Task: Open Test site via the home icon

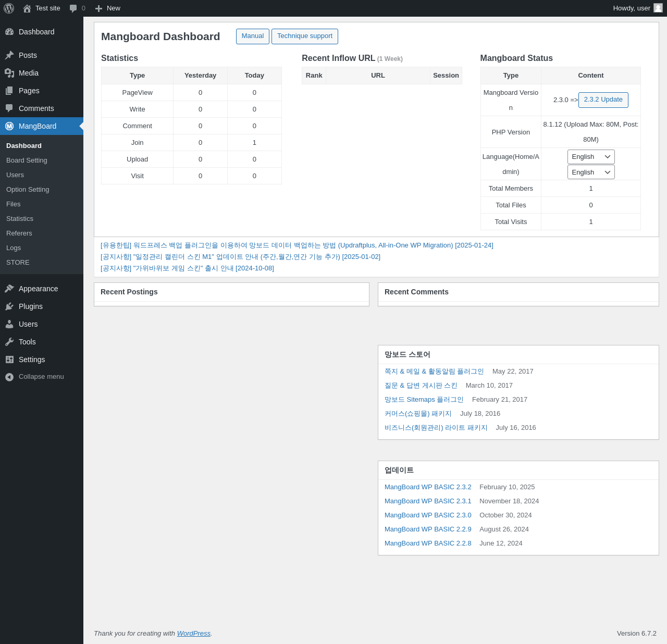Action: [x=27, y=8]
